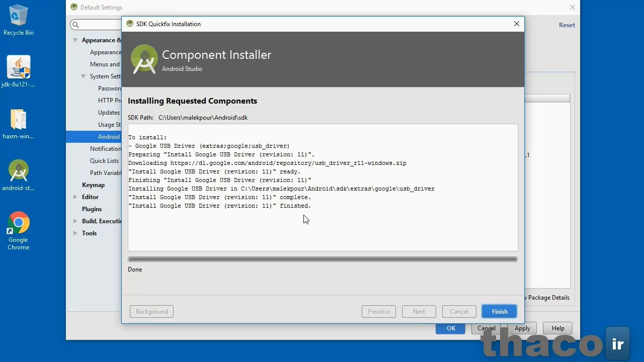
Task: Collapse the Appearance & Behavior tree node
Action: pos(75,40)
